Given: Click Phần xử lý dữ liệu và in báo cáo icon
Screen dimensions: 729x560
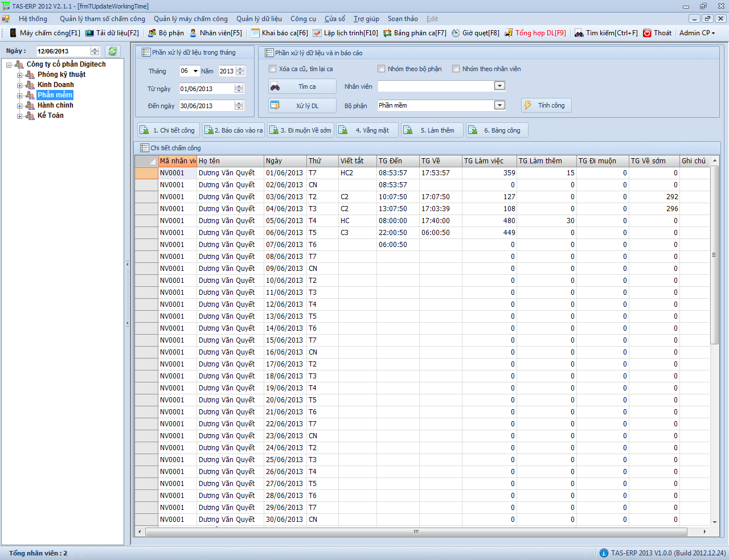Looking at the screenshot, I should 269,53.
